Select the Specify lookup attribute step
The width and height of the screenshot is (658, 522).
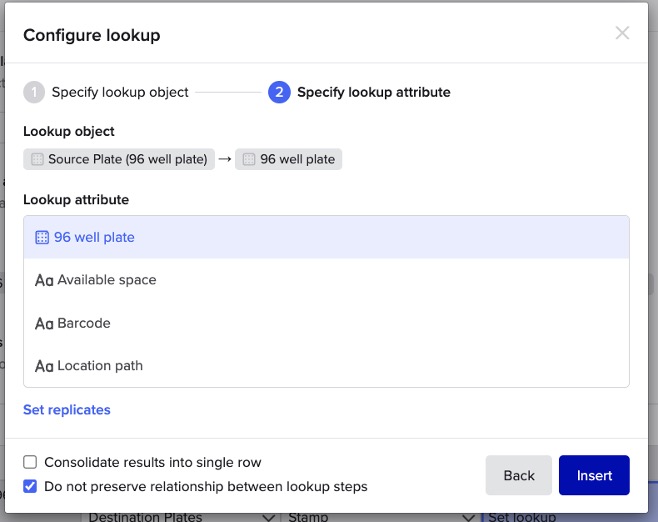coord(373,92)
